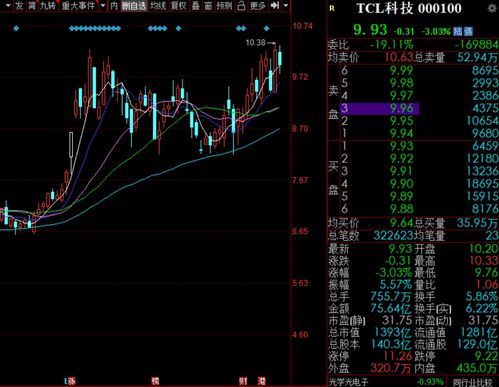
Task: Toggle 删自选 watchlist button
Action: click(134, 5)
